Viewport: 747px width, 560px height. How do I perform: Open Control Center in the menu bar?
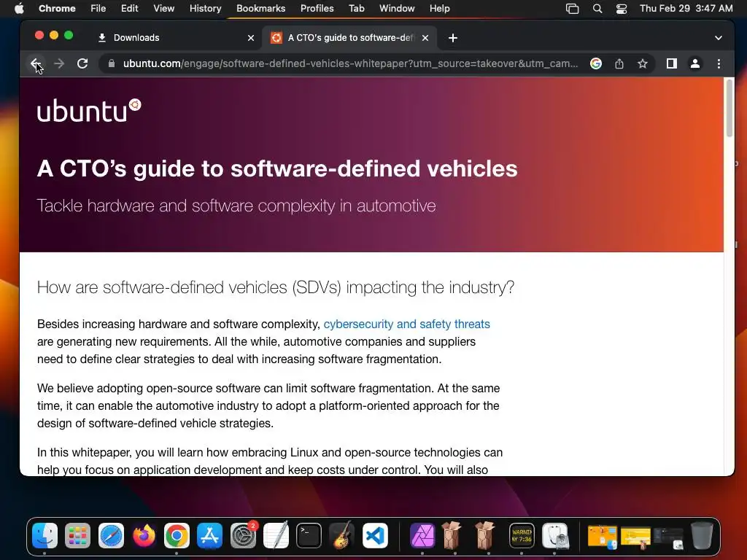coord(622,9)
